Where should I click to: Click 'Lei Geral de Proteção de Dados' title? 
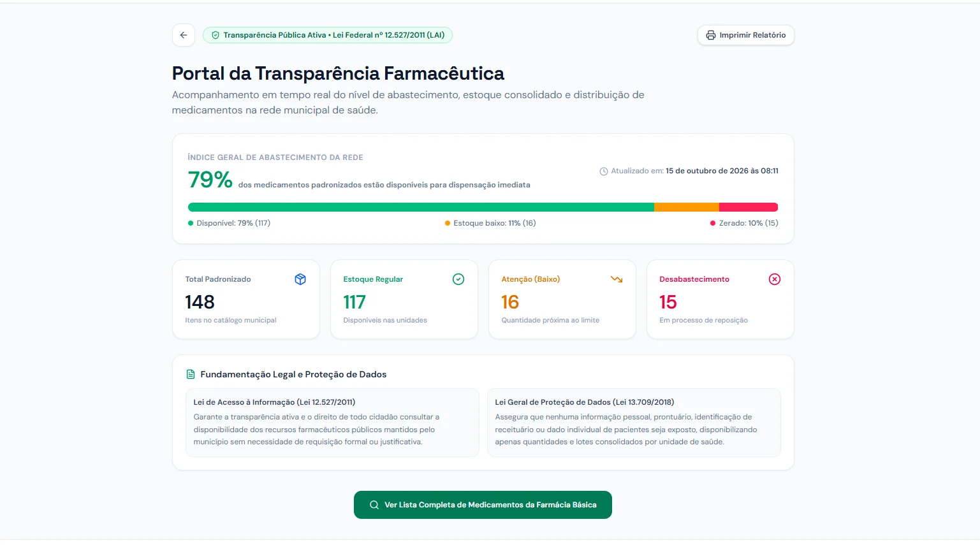tap(584, 402)
